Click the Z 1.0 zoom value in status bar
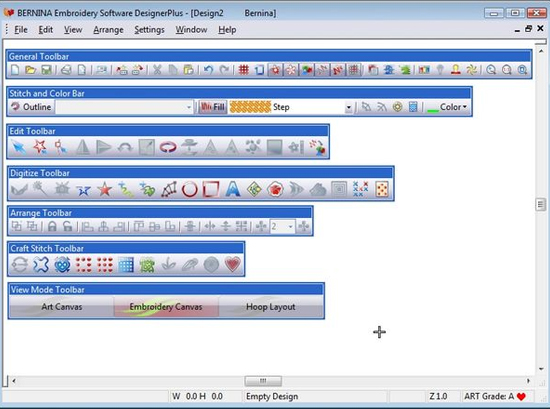Image resolution: width=550 pixels, height=409 pixels. (x=438, y=396)
